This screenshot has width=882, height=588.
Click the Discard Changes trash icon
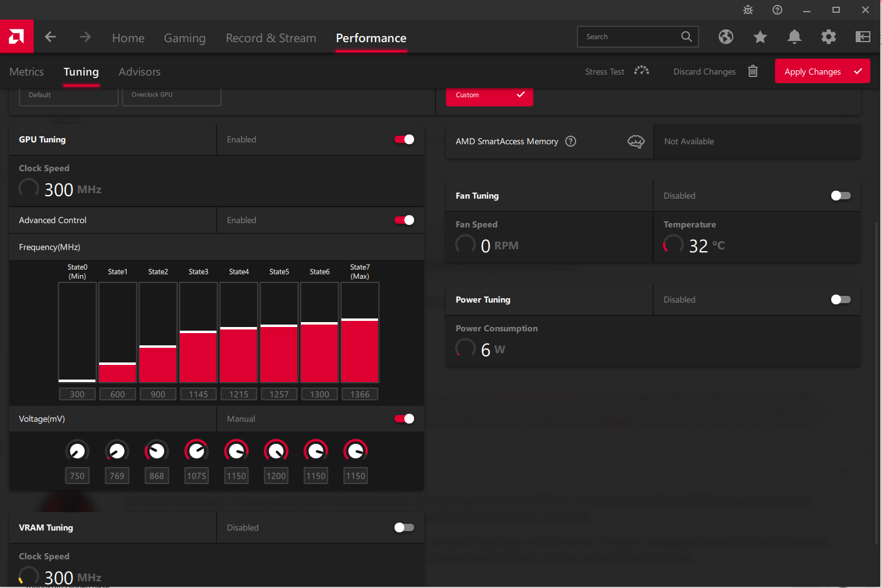[x=753, y=71]
